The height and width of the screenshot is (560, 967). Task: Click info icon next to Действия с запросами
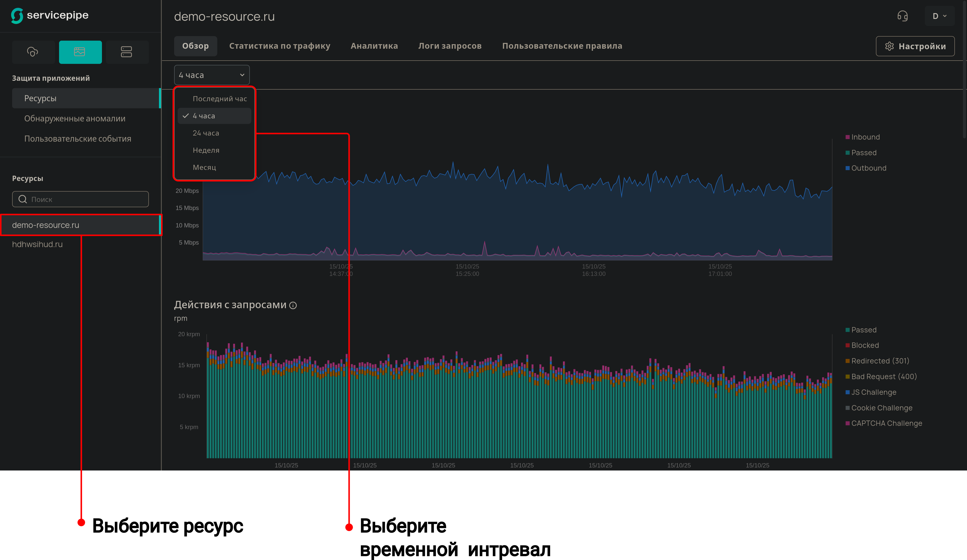click(293, 306)
